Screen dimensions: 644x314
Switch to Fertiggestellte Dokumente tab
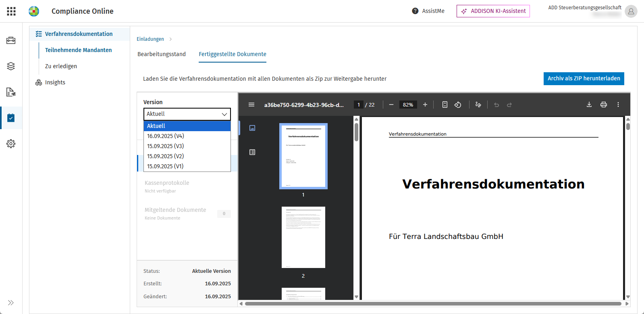point(233,54)
